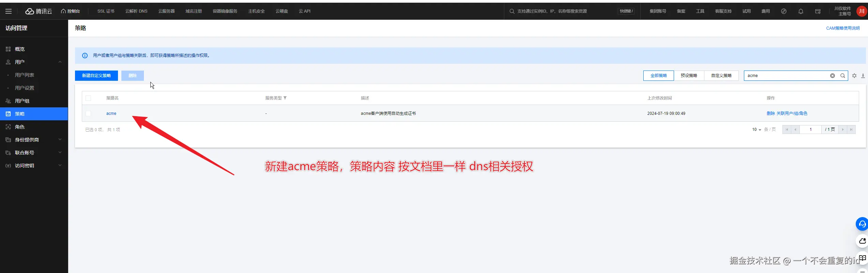
Task: Click the 概览 grid icon
Action: point(8,49)
